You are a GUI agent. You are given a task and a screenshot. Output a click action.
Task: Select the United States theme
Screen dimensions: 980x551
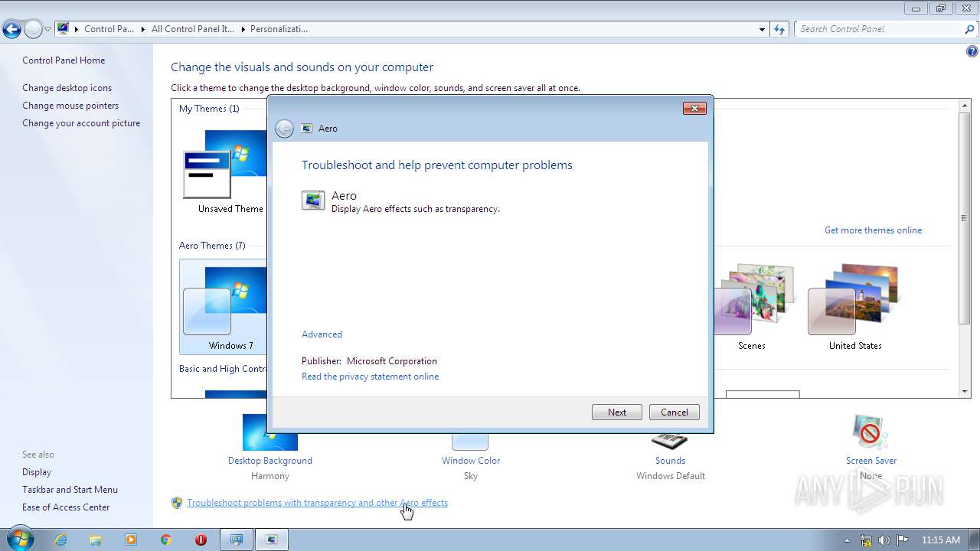[x=855, y=306]
